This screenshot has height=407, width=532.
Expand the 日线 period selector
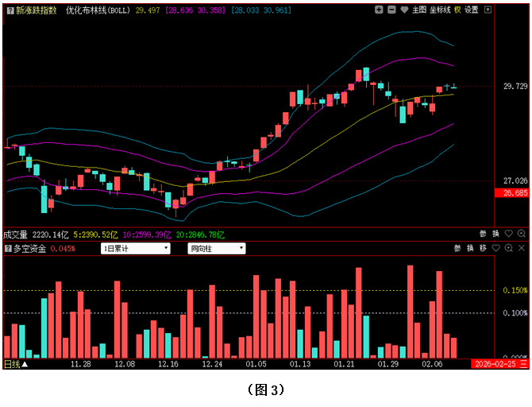15,364
